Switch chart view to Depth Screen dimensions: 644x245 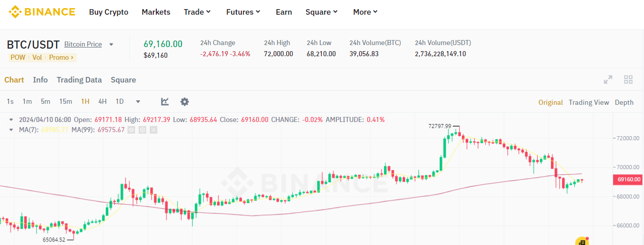point(624,102)
